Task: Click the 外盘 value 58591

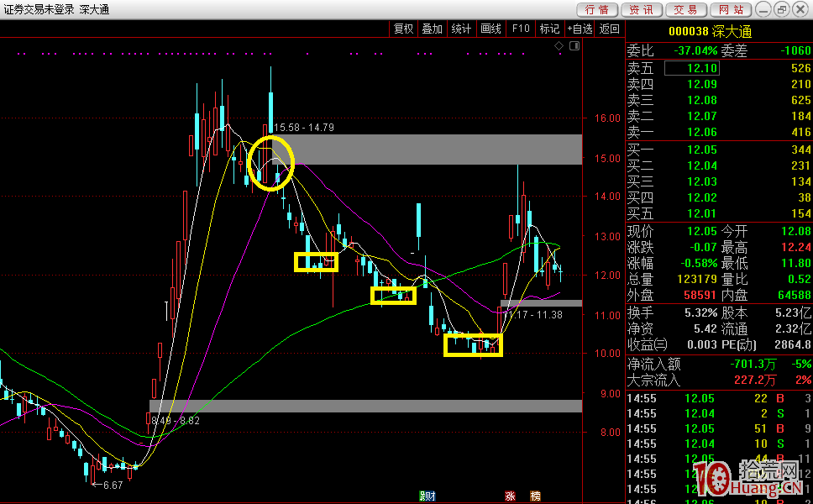Action: [700, 296]
